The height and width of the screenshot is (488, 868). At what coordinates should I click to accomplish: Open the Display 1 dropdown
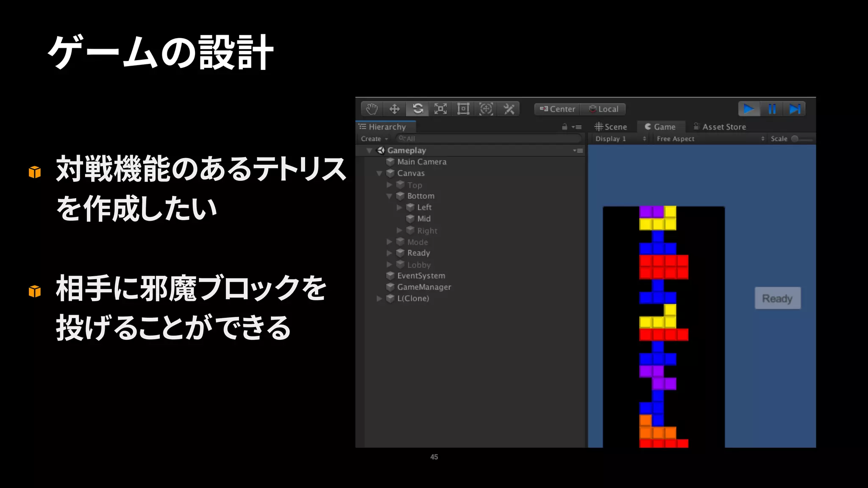pyautogui.click(x=620, y=139)
